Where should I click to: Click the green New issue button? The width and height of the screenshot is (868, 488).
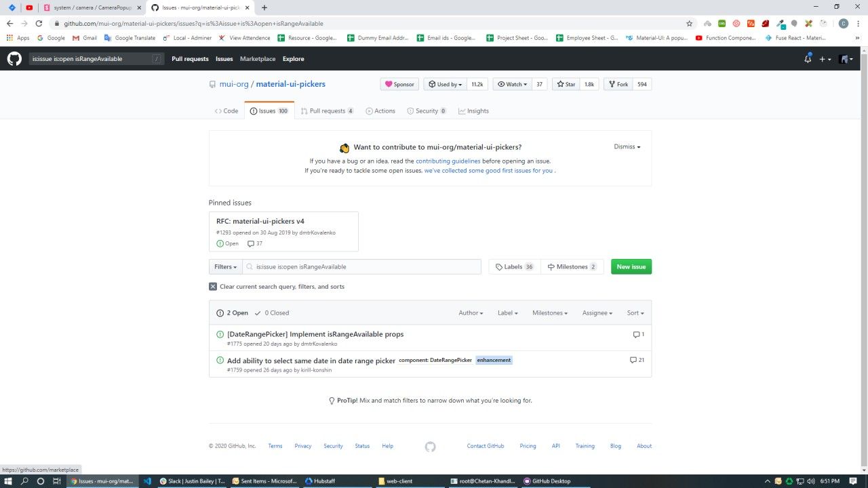631,267
